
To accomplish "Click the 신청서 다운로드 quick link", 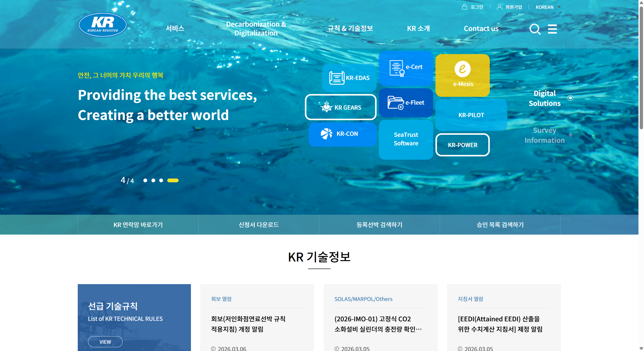I will pyautogui.click(x=259, y=225).
